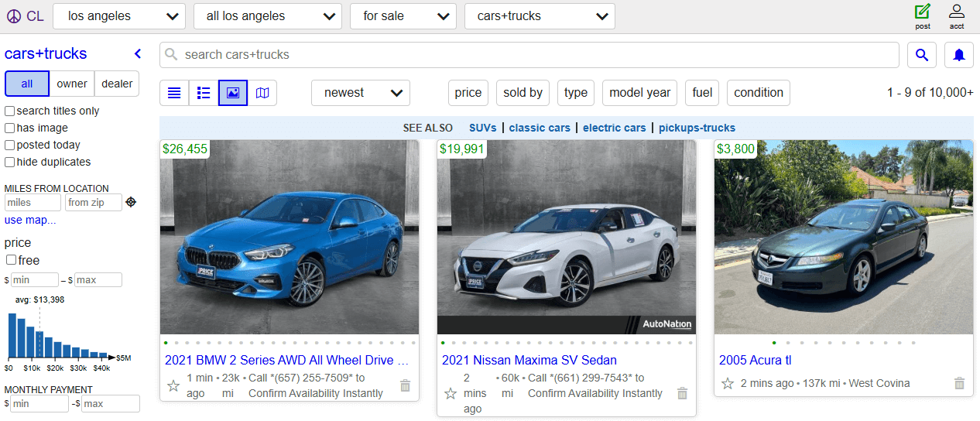Screen dimensions: 980x421
Task: Select the gallery view icon
Action: point(233,93)
